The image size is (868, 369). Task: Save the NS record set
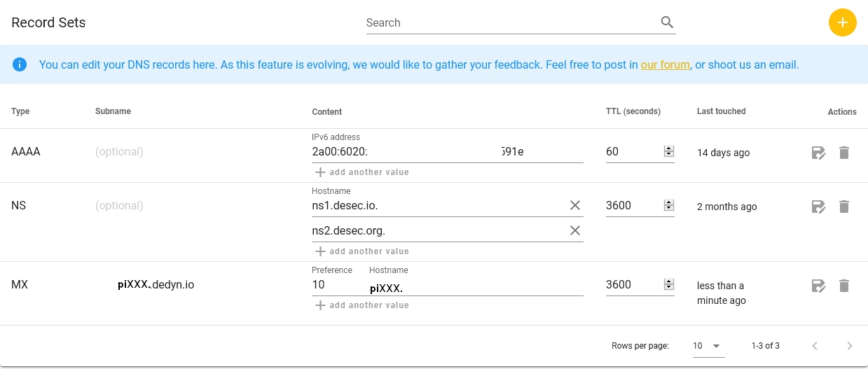[x=818, y=207]
